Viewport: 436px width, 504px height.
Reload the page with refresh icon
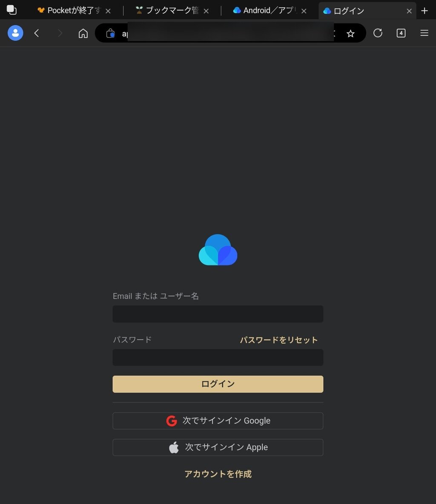[x=378, y=33]
